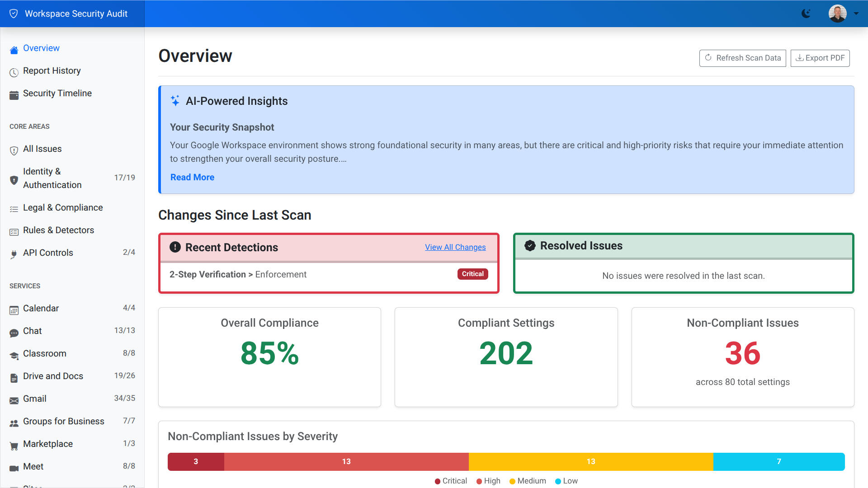Click the Refresh Scan Data button
The height and width of the screenshot is (488, 868).
742,58
